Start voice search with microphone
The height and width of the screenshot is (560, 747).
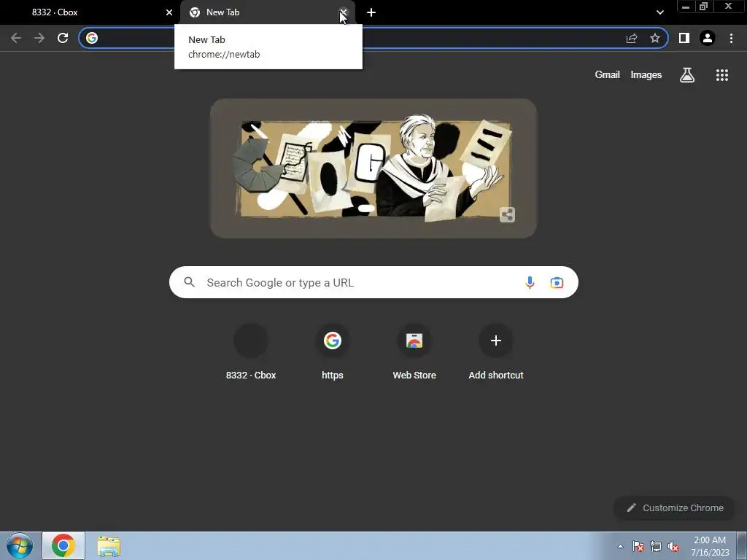pos(530,282)
